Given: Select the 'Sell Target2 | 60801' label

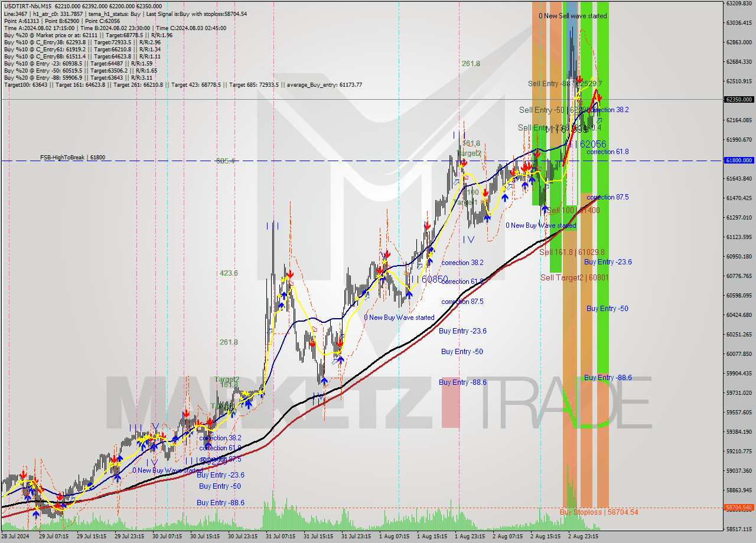Looking at the screenshot, I should click(574, 277).
